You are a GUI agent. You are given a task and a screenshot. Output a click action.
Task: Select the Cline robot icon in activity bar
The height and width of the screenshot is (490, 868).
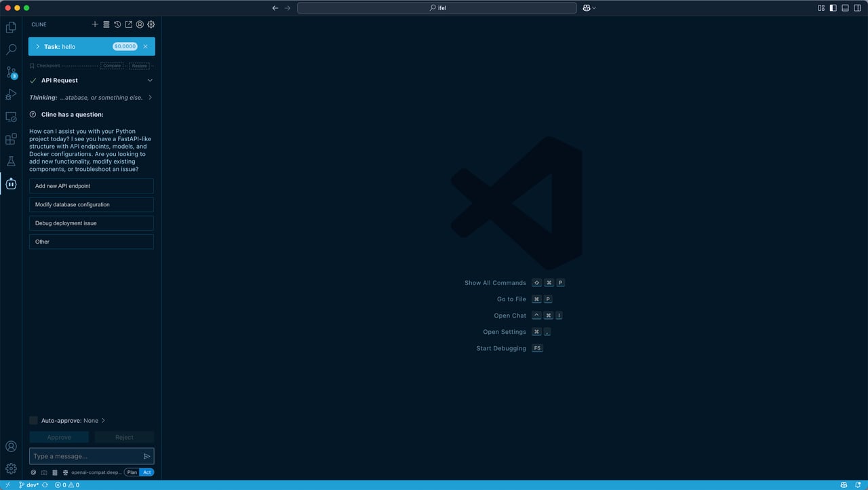(x=11, y=184)
